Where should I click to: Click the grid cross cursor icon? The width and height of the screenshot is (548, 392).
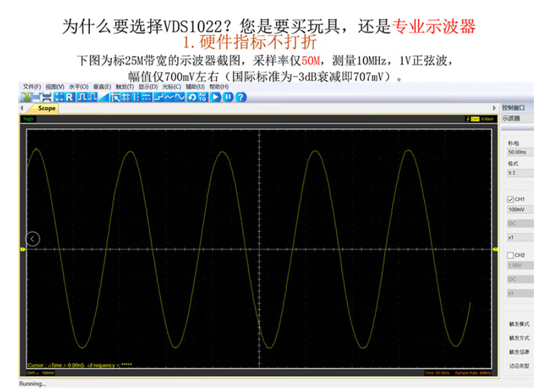click(126, 97)
